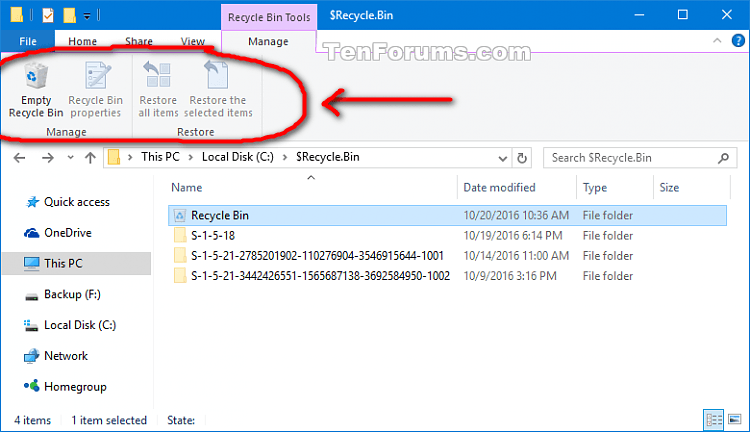
Task: Switch to the View ribbon tab
Action: point(193,42)
